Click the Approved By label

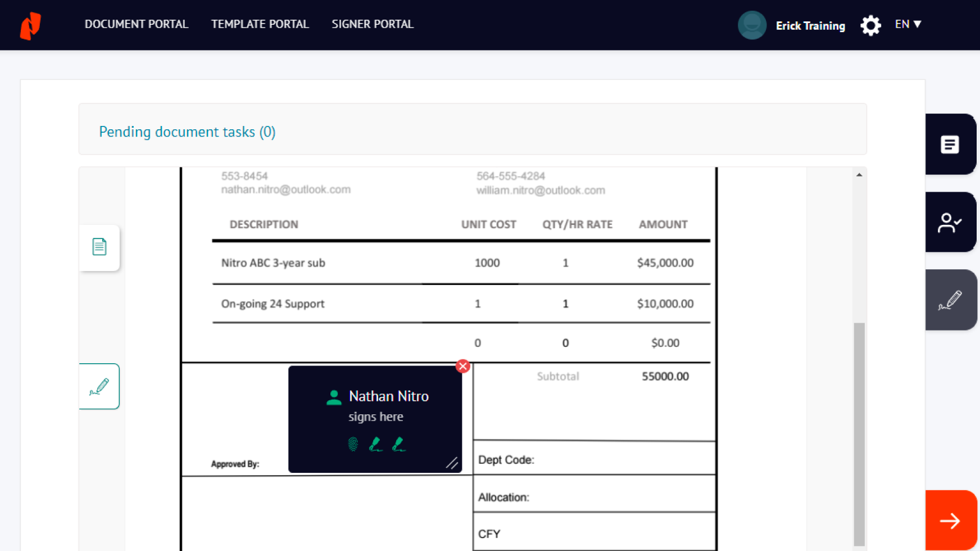pos(235,464)
